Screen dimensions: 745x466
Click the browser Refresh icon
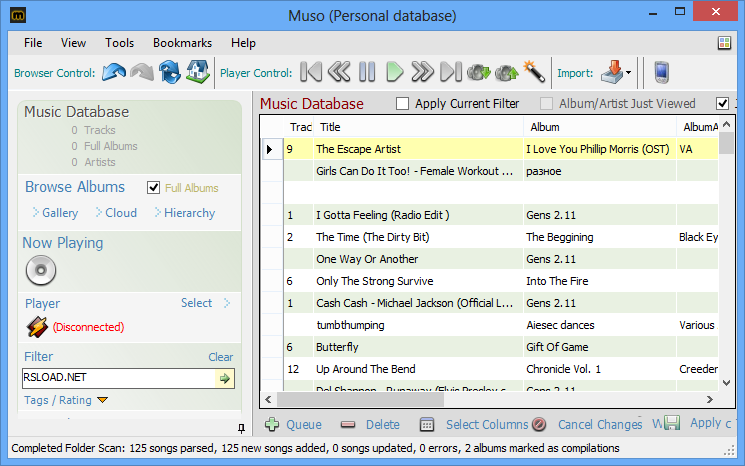click(170, 72)
